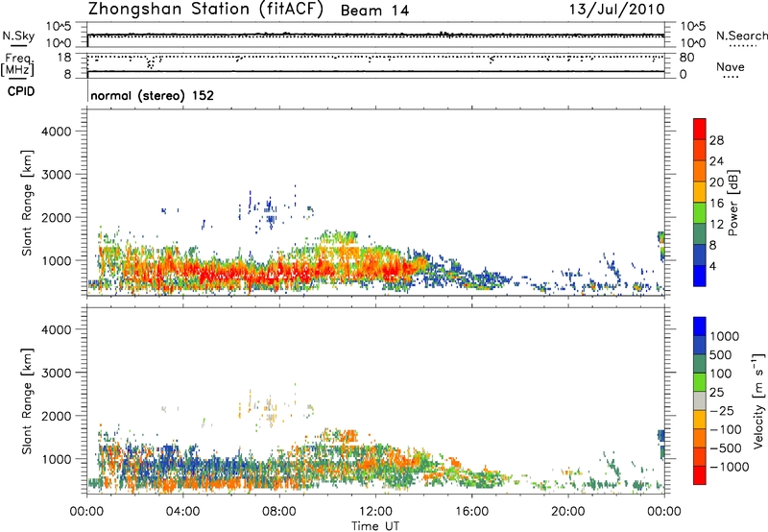Select the dark blue Power segment between 4 and 8

700,255
